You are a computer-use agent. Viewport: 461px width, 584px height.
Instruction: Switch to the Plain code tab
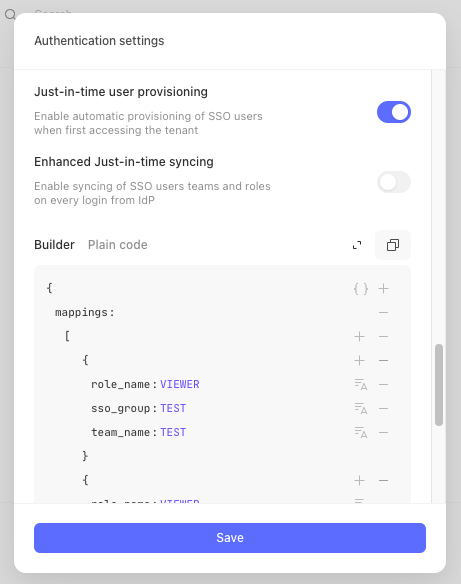(118, 245)
